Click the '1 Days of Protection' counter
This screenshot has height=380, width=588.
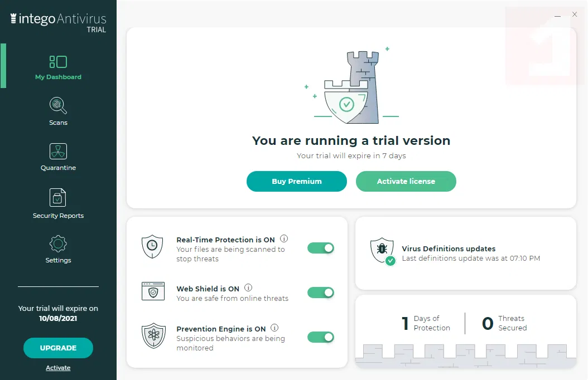[x=426, y=323]
